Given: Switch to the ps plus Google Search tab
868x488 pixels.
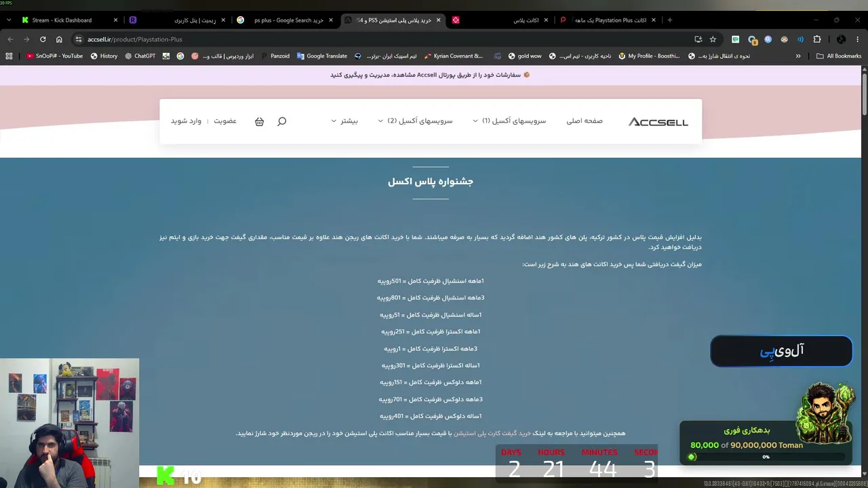Looking at the screenshot, I should (x=285, y=20).
